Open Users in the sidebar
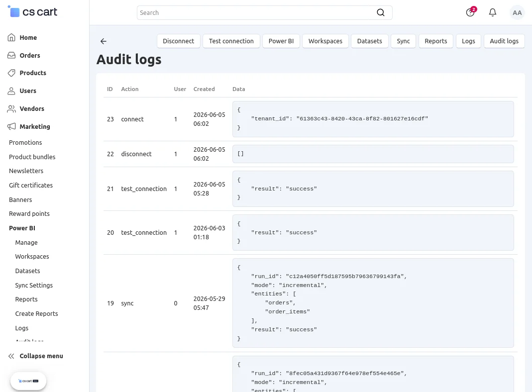 coord(28,91)
